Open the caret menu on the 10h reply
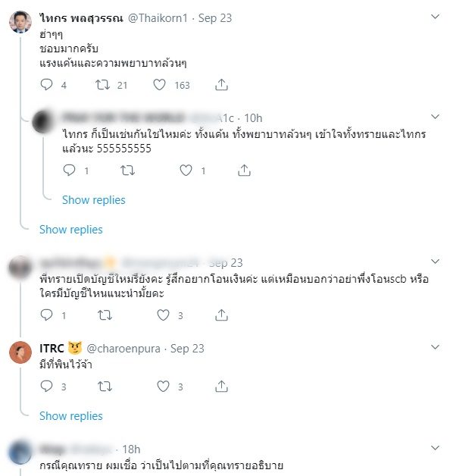 435,117
